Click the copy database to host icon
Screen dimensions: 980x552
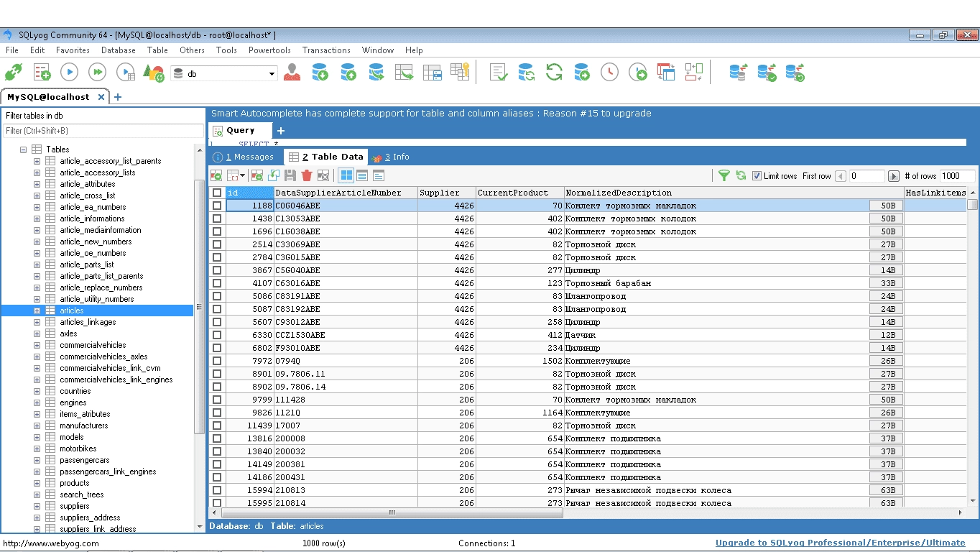coord(376,72)
